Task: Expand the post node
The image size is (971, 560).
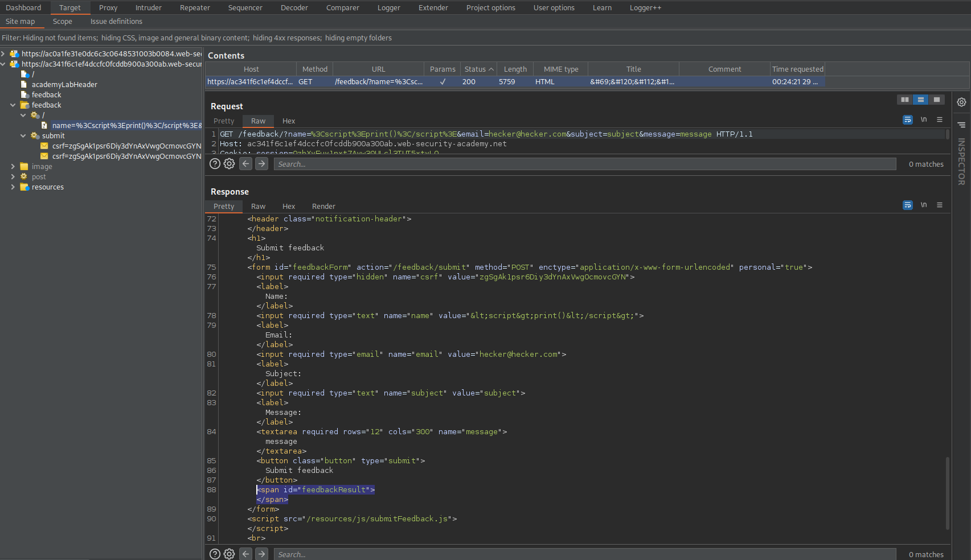Action: 13,177
